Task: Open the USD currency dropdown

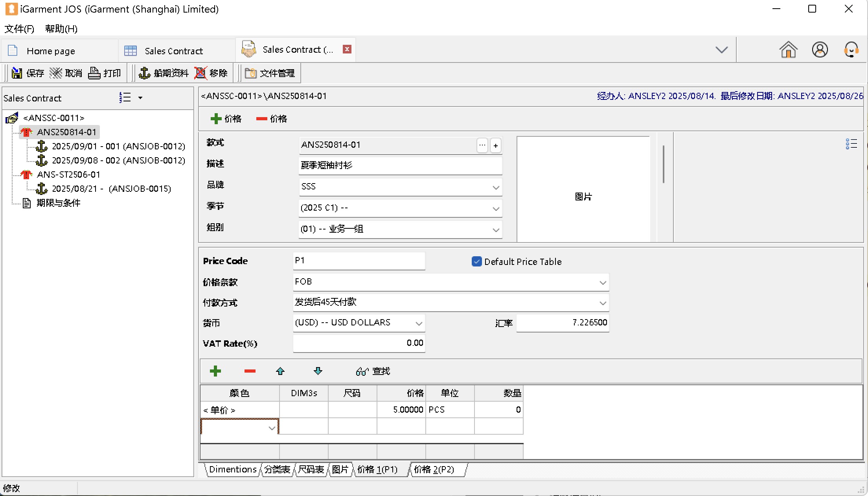Action: point(419,323)
